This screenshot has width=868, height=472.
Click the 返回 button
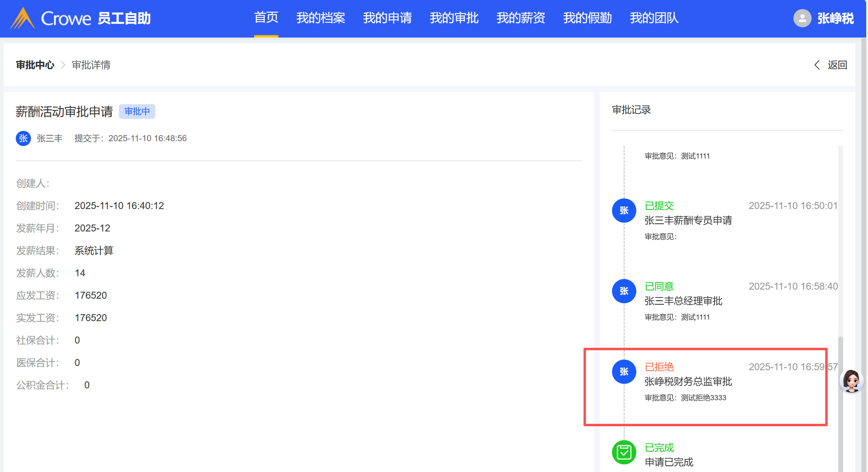tap(837, 65)
